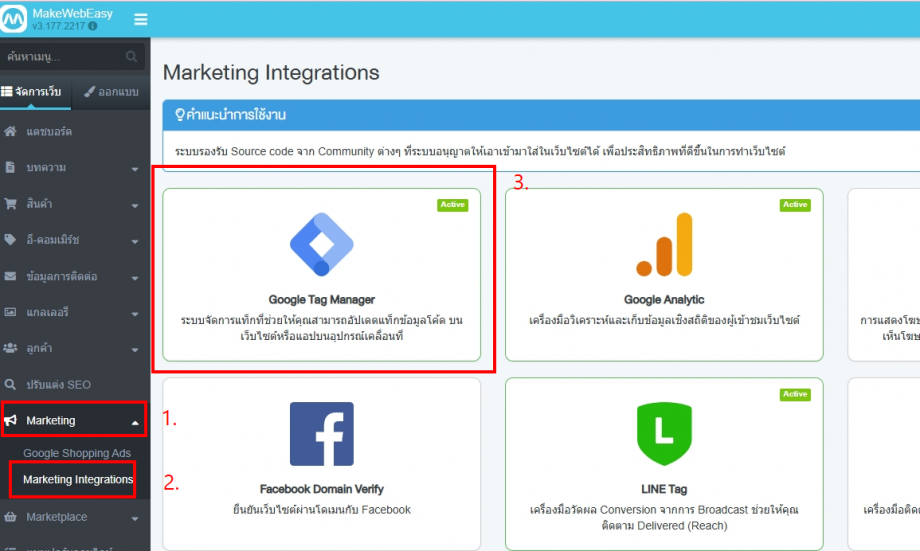Open Google Shopping Ads submenu
This screenshot has width=920, height=551.
(77, 453)
